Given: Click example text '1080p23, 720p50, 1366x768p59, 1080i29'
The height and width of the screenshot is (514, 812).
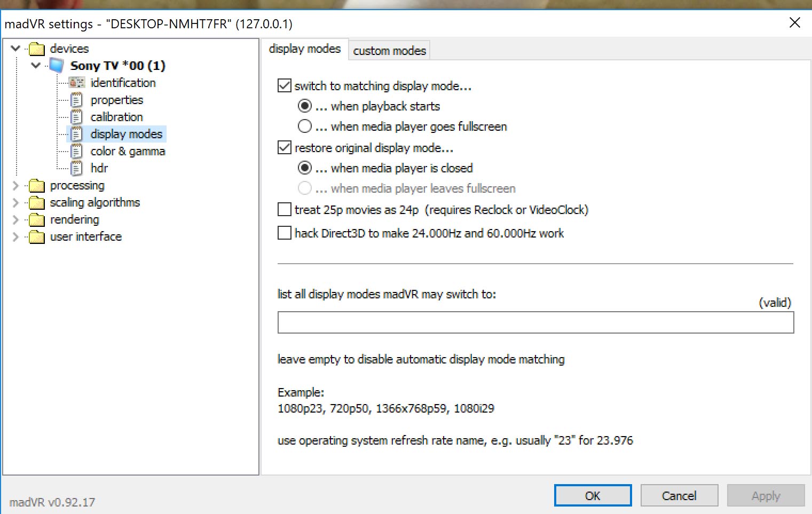Looking at the screenshot, I should pos(386,409).
